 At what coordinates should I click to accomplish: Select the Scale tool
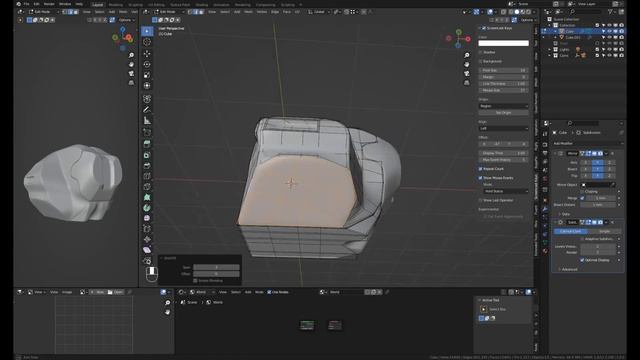(x=147, y=75)
